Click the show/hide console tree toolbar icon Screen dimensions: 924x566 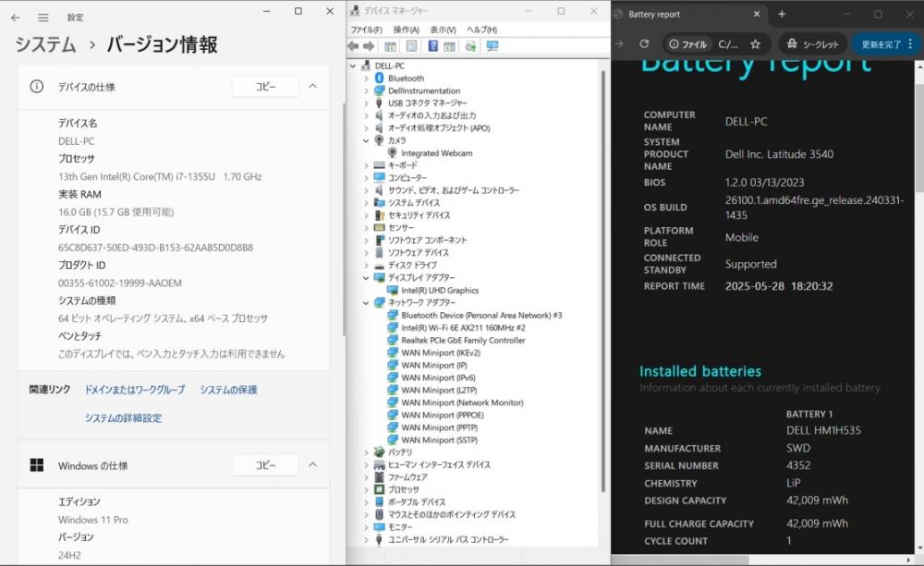[390, 46]
